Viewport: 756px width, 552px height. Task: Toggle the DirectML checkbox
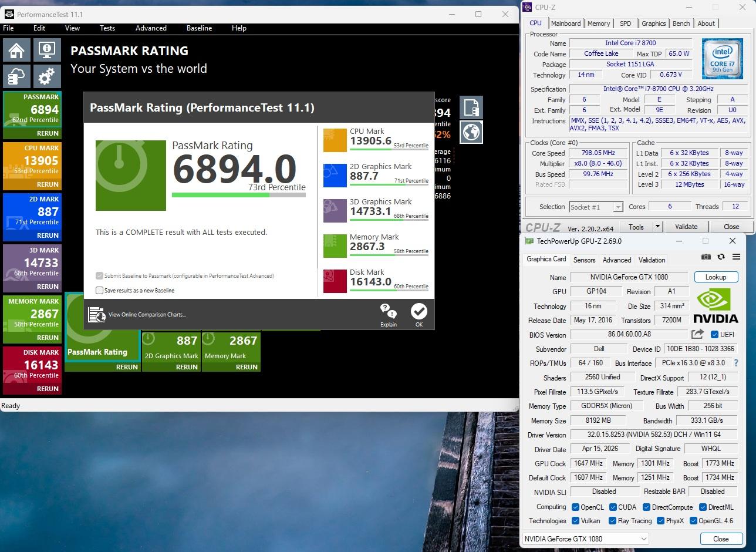(x=702, y=507)
